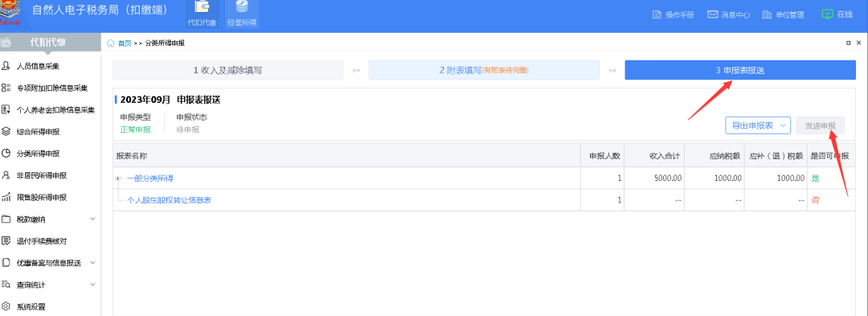This screenshot has width=868, height=316.
Task: Click the home icon in breadcrumb
Action: [x=111, y=43]
